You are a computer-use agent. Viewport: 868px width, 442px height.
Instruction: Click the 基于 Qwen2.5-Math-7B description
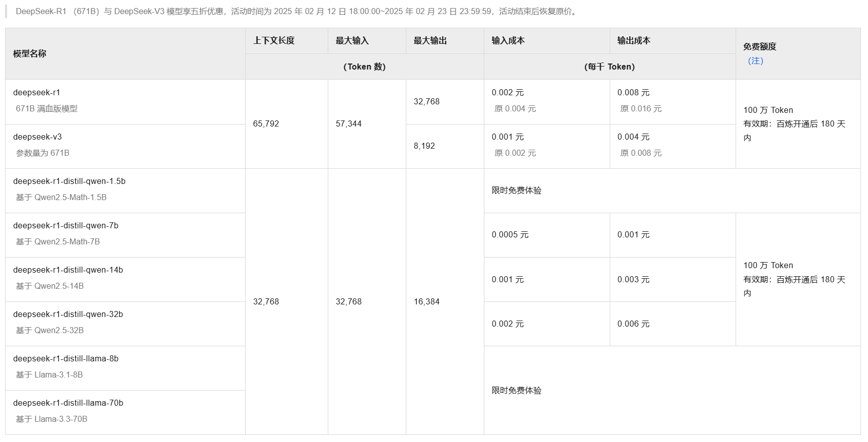[x=58, y=241]
